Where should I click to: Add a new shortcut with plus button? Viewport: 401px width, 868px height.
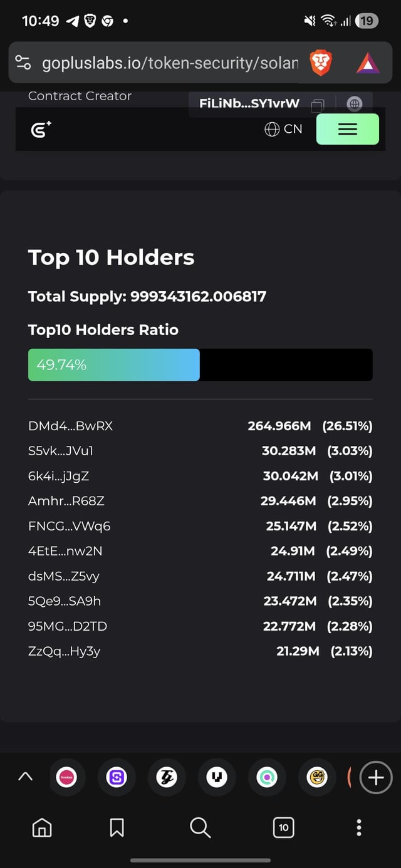(376, 777)
